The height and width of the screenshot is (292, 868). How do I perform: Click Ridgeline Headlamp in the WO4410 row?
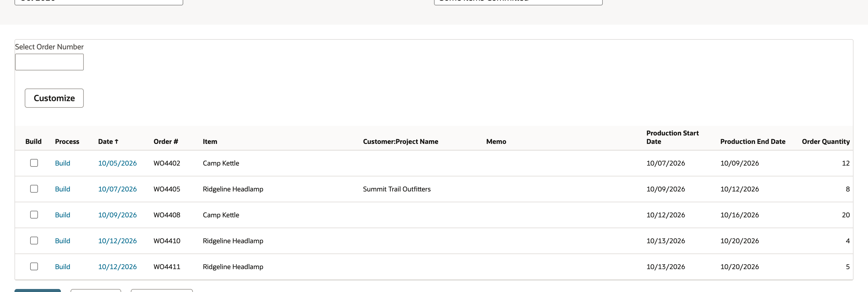pyautogui.click(x=233, y=241)
